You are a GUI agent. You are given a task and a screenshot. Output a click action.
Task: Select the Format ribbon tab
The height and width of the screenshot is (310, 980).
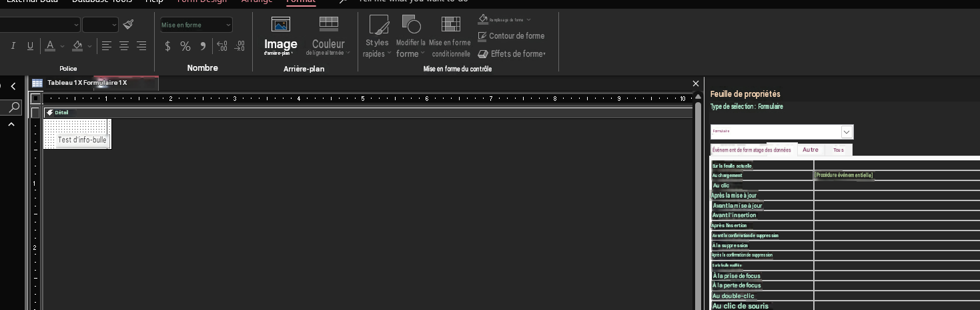[301, 2]
